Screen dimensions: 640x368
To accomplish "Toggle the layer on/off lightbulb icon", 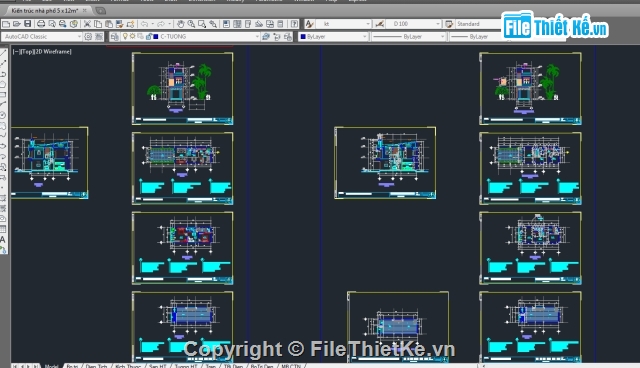I will point(125,36).
